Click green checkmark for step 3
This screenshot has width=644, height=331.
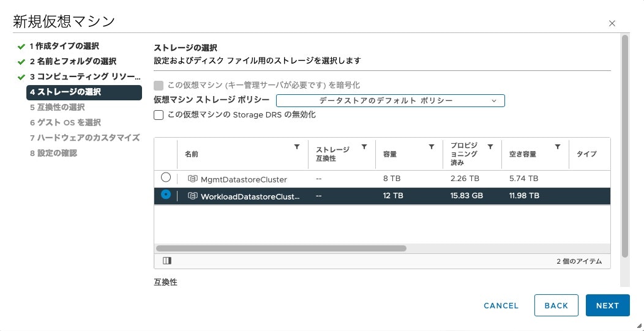click(x=21, y=77)
